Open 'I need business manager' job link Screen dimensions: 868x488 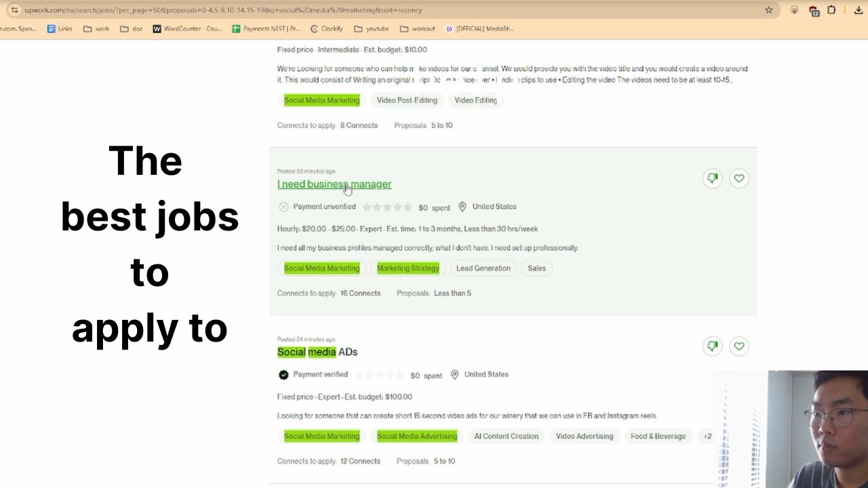[x=334, y=184]
